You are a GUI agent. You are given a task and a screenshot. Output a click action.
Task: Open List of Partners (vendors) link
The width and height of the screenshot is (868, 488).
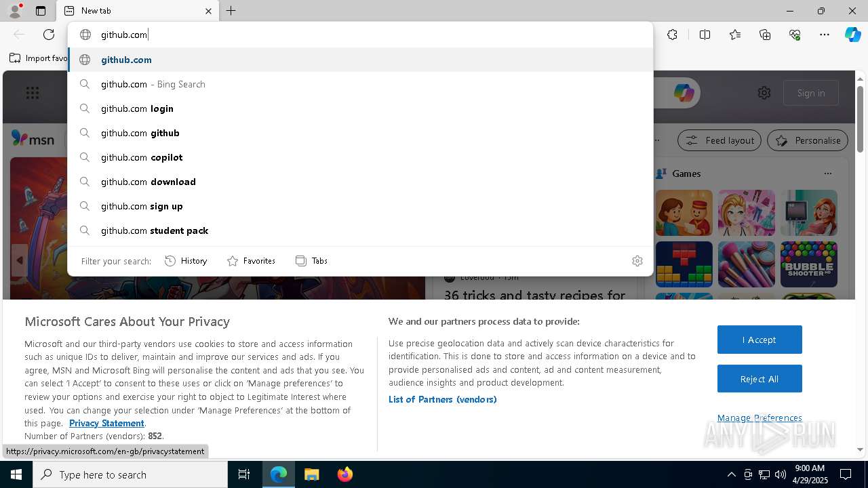pos(442,399)
